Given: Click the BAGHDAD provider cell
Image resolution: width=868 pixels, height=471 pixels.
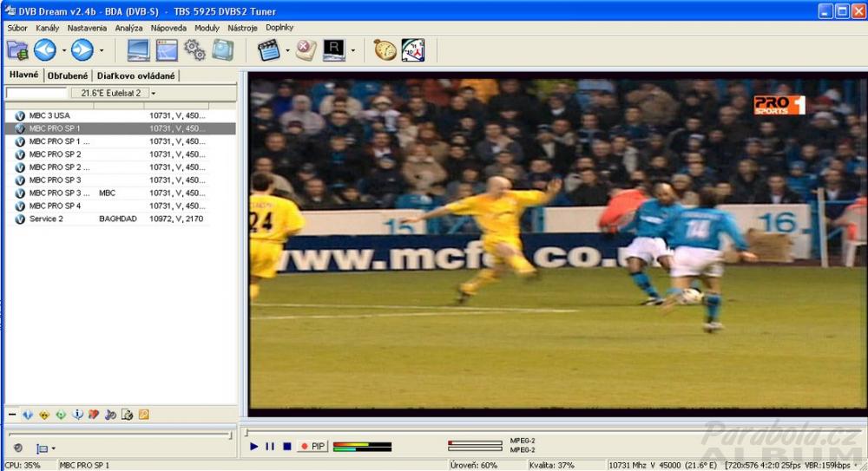Looking at the screenshot, I should (x=118, y=219).
